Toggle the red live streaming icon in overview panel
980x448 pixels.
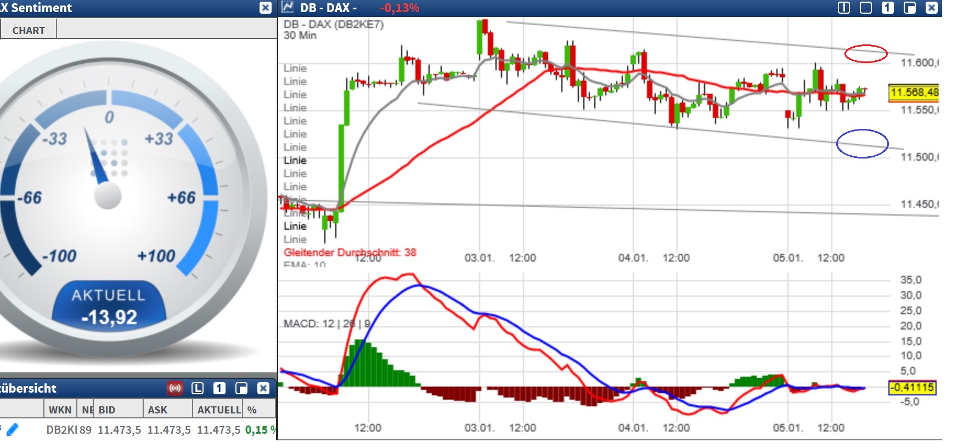175,388
